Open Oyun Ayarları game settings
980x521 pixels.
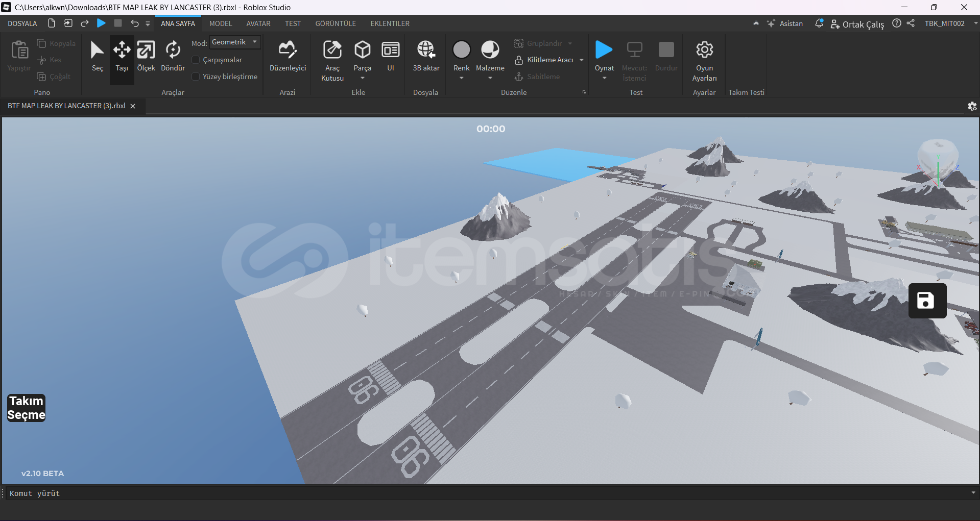pos(704,60)
